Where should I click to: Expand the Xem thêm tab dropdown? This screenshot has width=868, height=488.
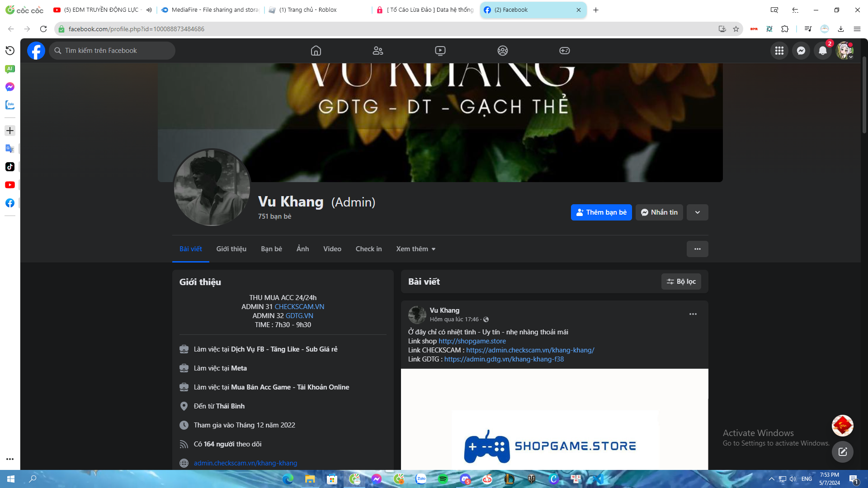tap(416, 249)
